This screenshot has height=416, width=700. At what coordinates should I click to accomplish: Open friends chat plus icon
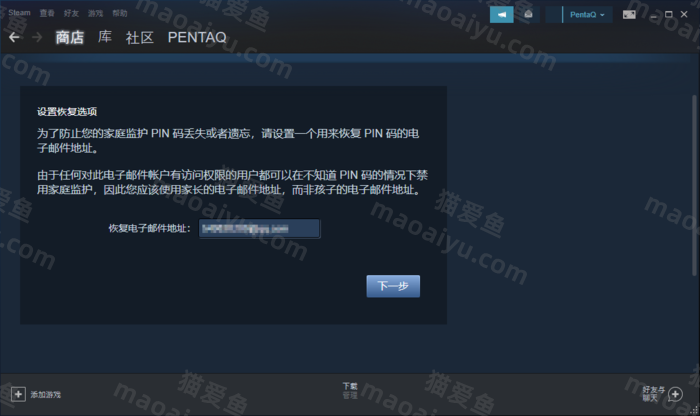(x=675, y=394)
